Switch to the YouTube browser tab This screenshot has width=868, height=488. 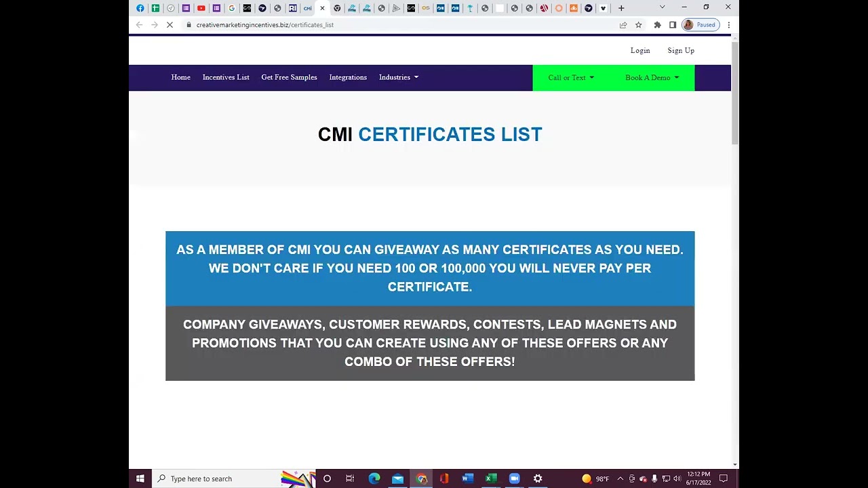point(201,8)
